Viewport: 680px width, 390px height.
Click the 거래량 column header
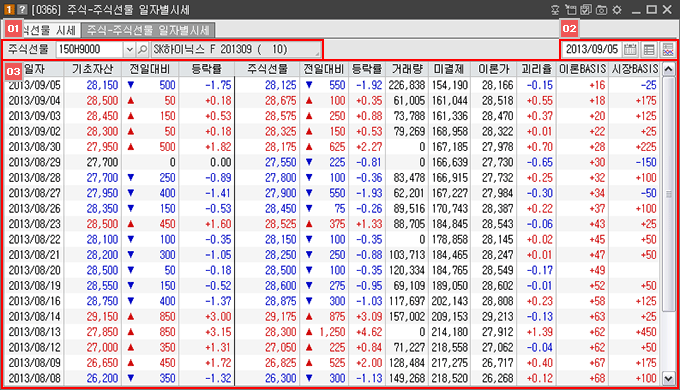point(407,69)
